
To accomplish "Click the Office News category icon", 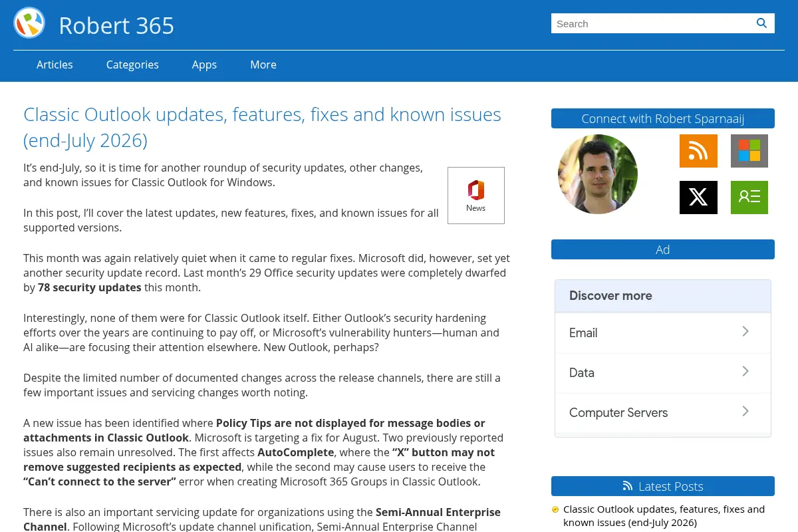I will (476, 196).
